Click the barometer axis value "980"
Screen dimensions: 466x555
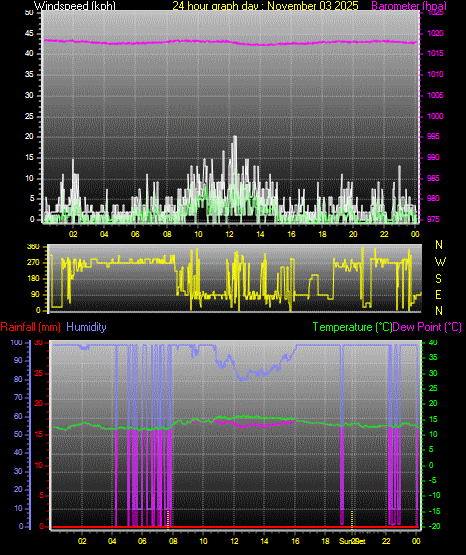pyautogui.click(x=433, y=198)
